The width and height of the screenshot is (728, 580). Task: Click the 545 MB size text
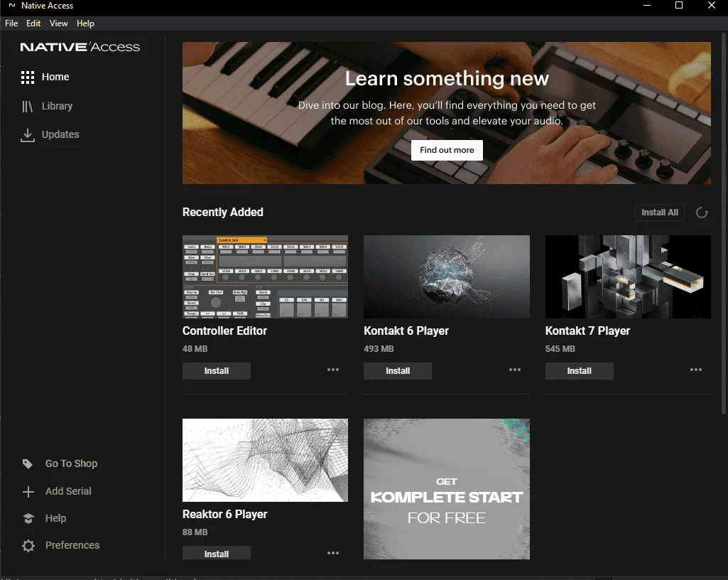560,349
